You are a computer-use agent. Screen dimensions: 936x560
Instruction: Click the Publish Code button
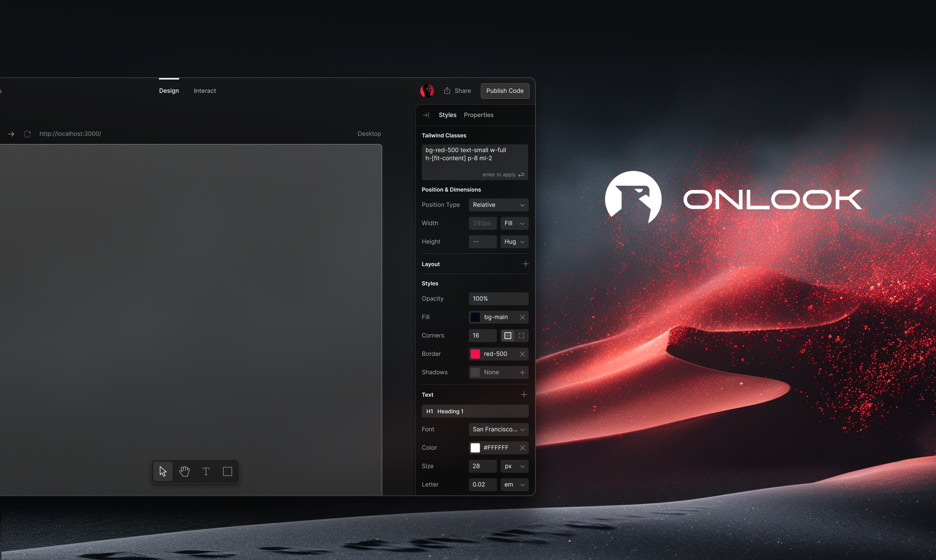(505, 90)
